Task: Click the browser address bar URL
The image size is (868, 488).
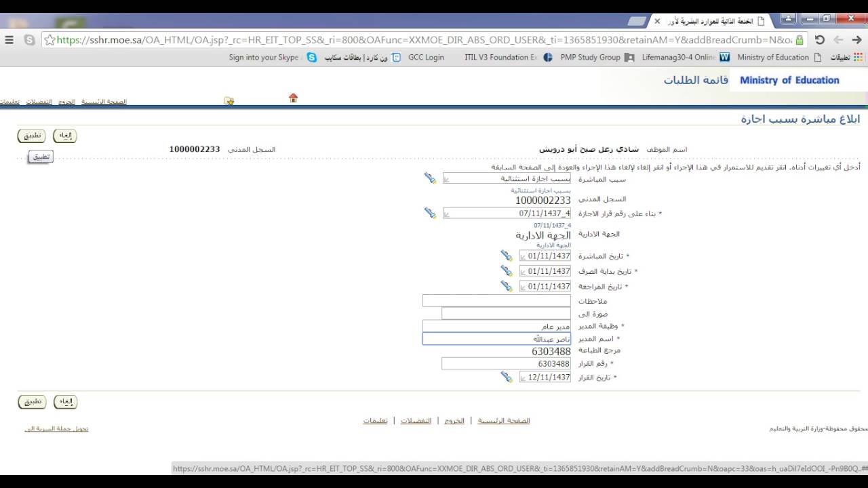Action: (x=424, y=40)
